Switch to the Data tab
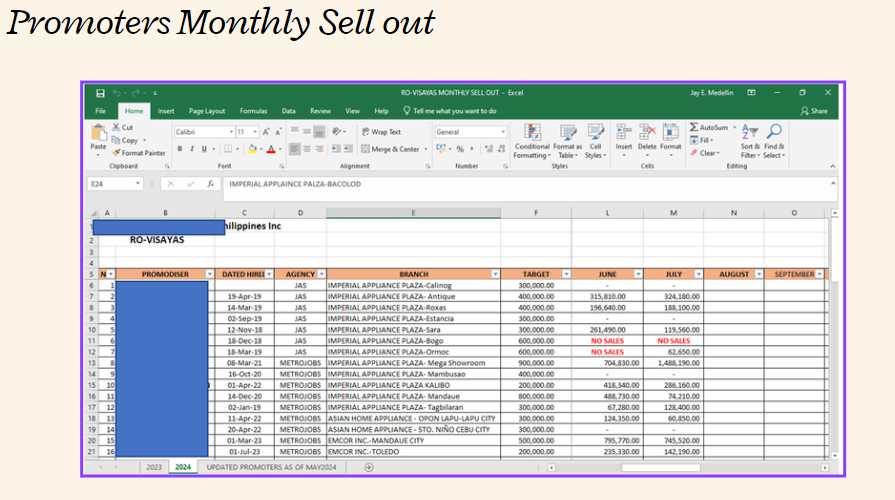 (289, 111)
